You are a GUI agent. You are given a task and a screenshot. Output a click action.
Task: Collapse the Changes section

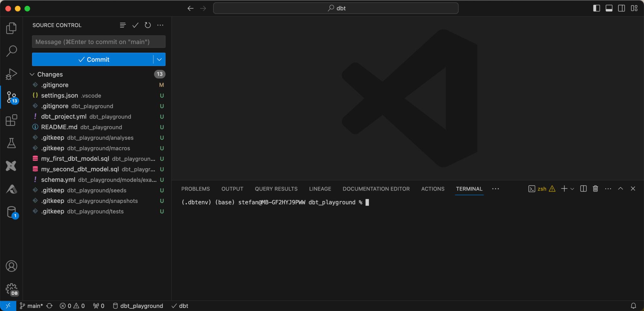(x=32, y=74)
